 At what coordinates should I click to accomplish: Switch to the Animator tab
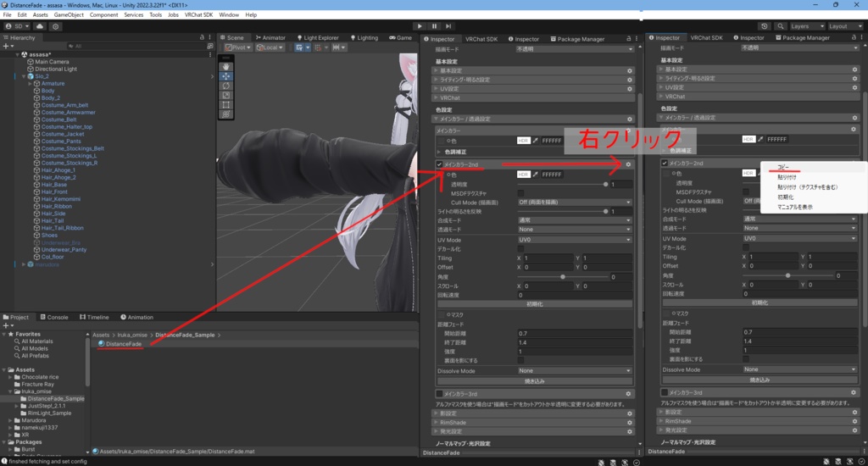pos(270,37)
